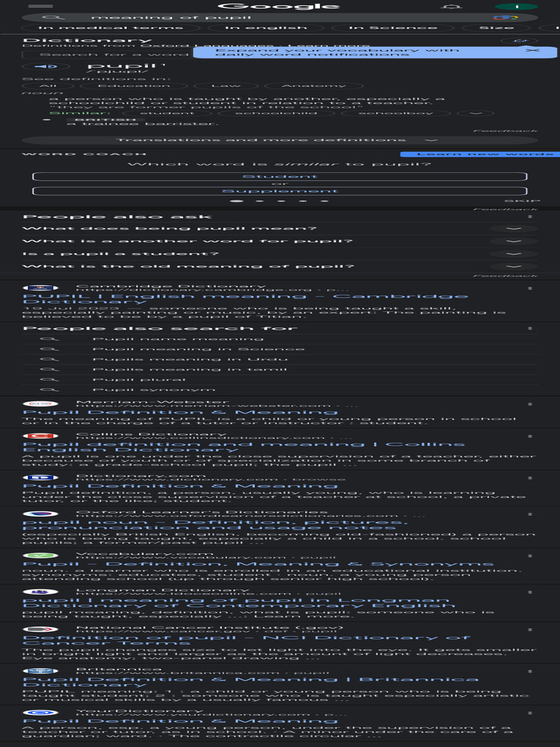Open the Collins Dictionary result options menu

[x=530, y=436]
